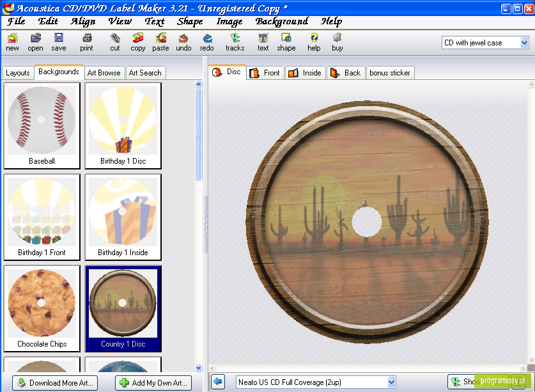The width and height of the screenshot is (535, 392).
Task: Click the backgrounds list scrollbar thumb
Action: (x=199, y=134)
